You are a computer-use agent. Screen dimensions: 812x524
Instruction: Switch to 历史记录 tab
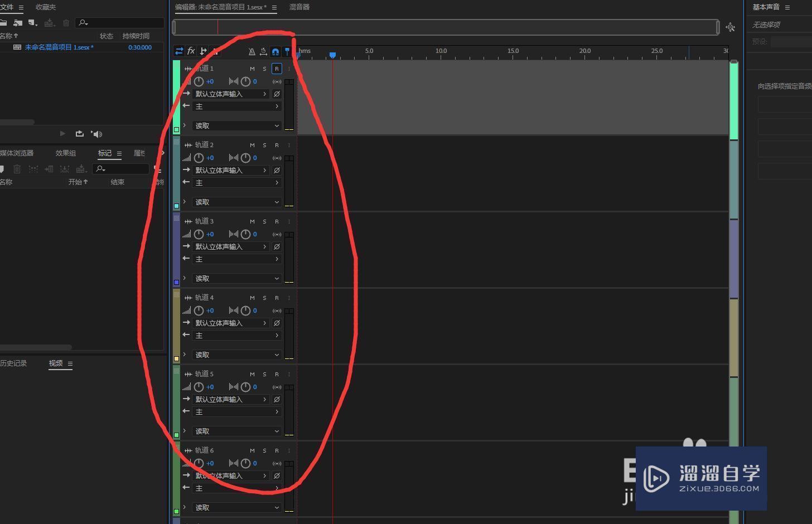pos(13,363)
